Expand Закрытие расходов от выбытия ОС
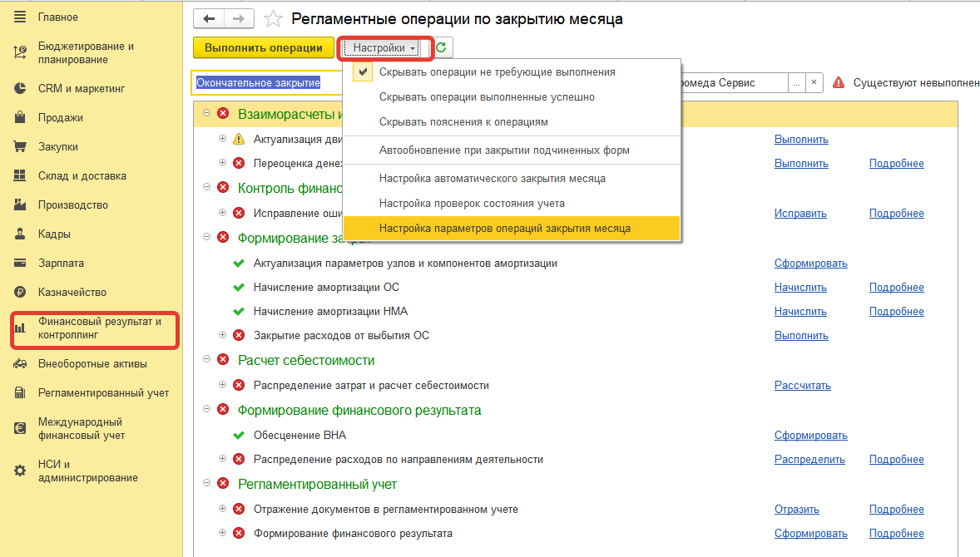The image size is (980, 557). (x=222, y=335)
